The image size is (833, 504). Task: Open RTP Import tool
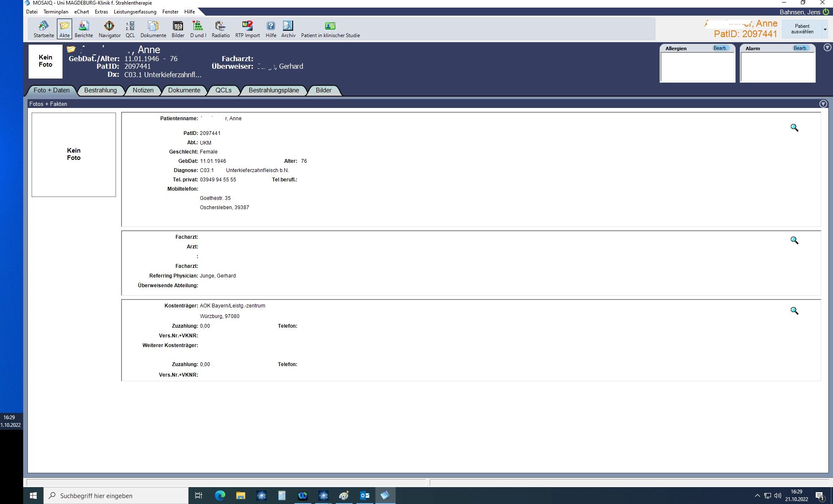[248, 29]
